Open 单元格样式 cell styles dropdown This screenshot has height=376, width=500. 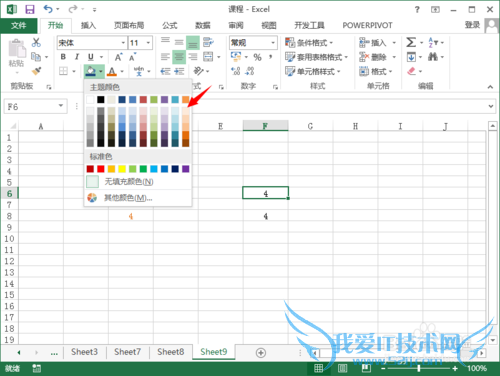313,71
